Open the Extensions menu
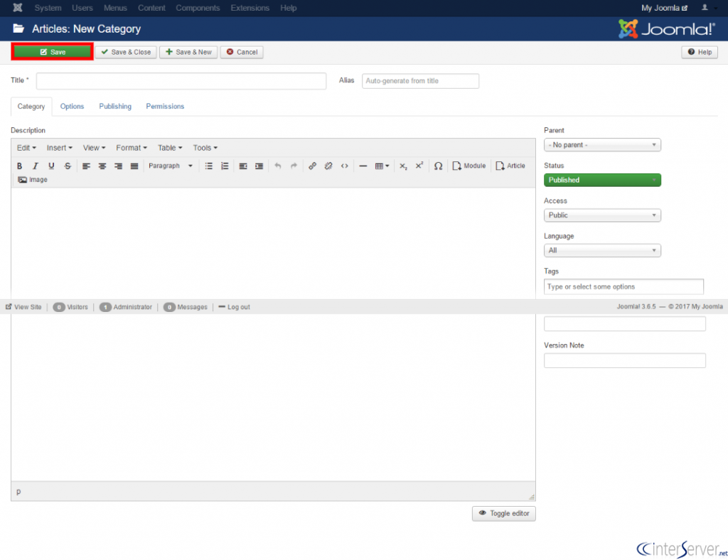Viewport: 728px width, 560px height. [x=250, y=8]
